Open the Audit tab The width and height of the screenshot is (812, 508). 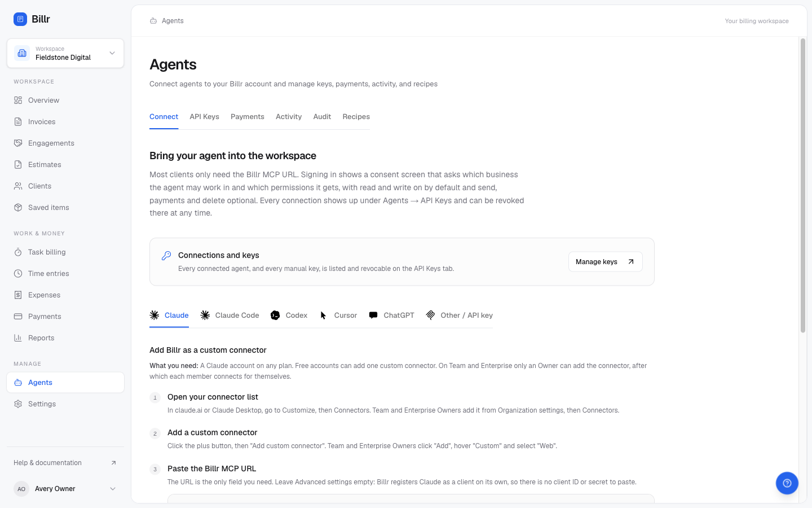point(322,117)
